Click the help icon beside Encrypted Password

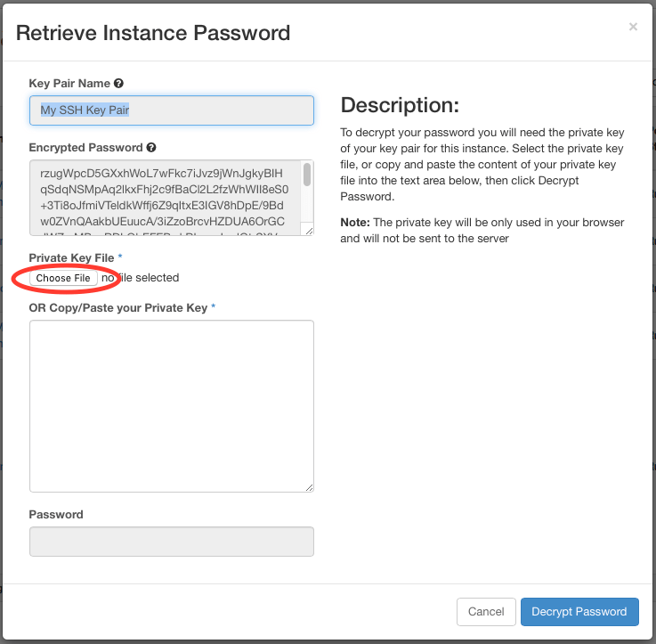(151, 148)
